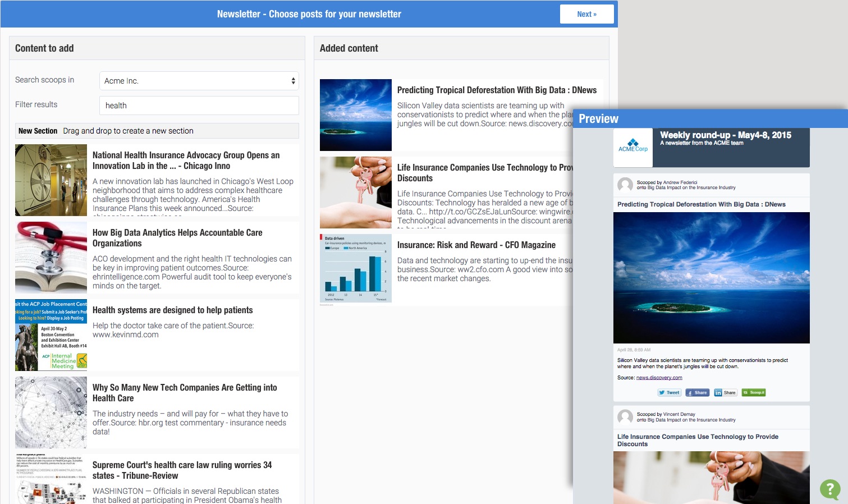Click the Newsletter - Choose posts header title
The image size is (848, 504).
click(x=309, y=14)
